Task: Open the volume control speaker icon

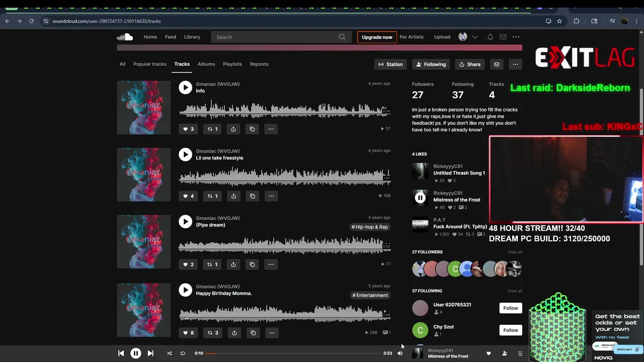Action: click(400, 353)
